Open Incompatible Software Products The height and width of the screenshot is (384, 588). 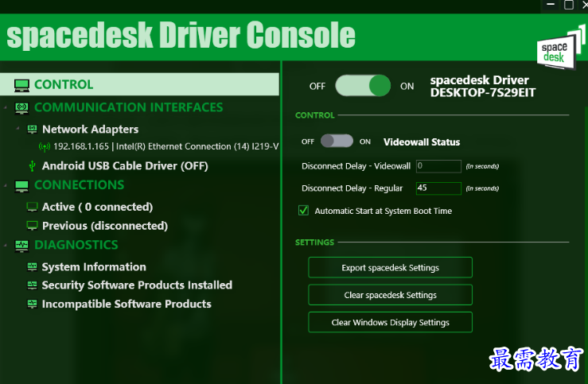click(127, 304)
